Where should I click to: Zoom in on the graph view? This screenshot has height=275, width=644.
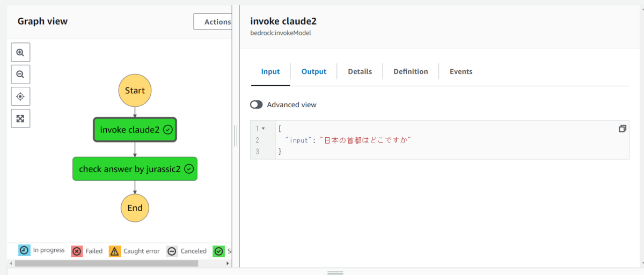click(20, 53)
